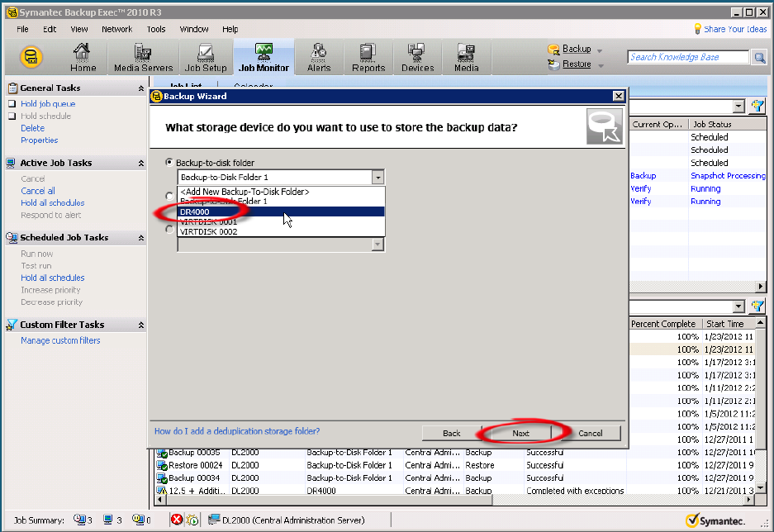774x532 pixels.
Task: Click the Restore 00024 job icon
Action: point(161,465)
